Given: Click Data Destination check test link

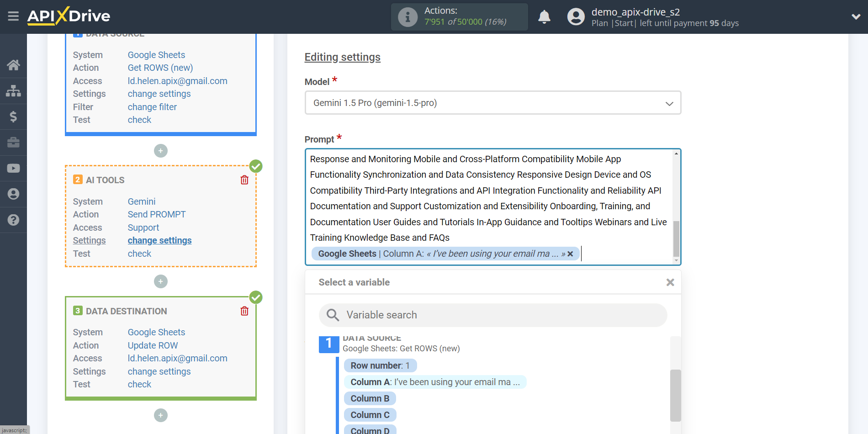Looking at the screenshot, I should pyautogui.click(x=139, y=384).
